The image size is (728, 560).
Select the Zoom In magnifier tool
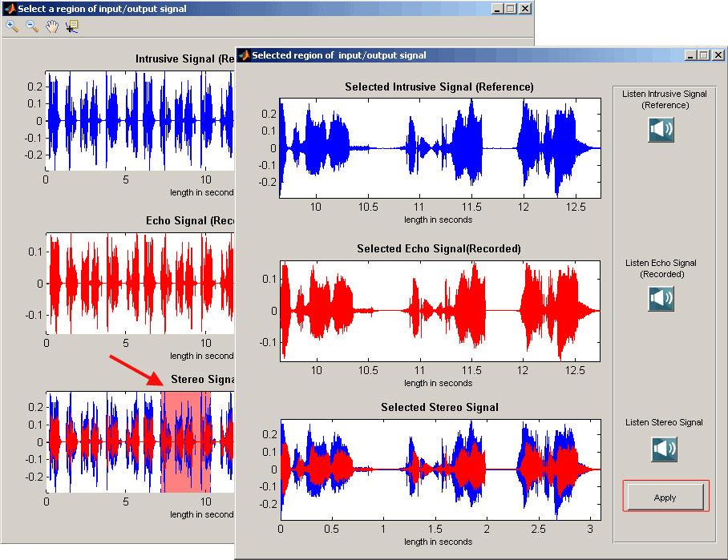coord(12,26)
